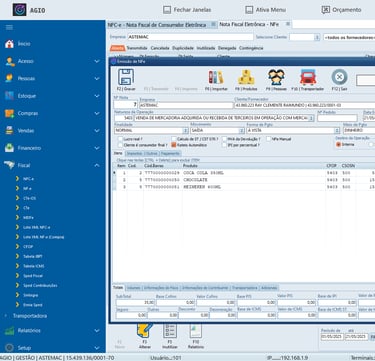Open Sped Fiscal in sidebar

pos(33,276)
